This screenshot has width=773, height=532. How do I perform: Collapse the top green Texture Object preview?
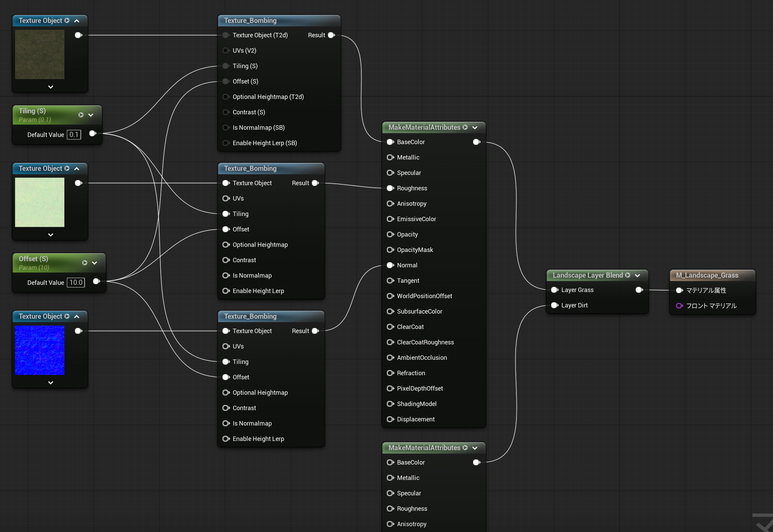click(x=77, y=21)
